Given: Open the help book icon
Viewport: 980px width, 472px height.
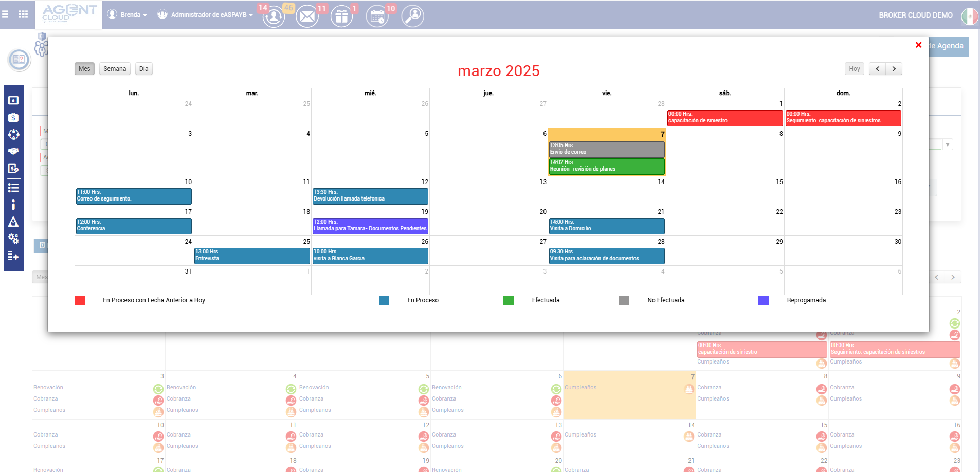Looking at the screenshot, I should pos(19,60).
